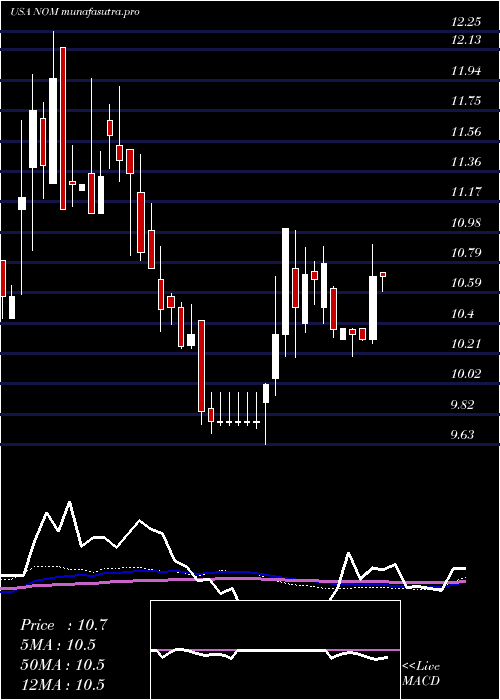Click the 11.17 price axis label
This screenshot has width=500, height=700.
coord(466,192)
